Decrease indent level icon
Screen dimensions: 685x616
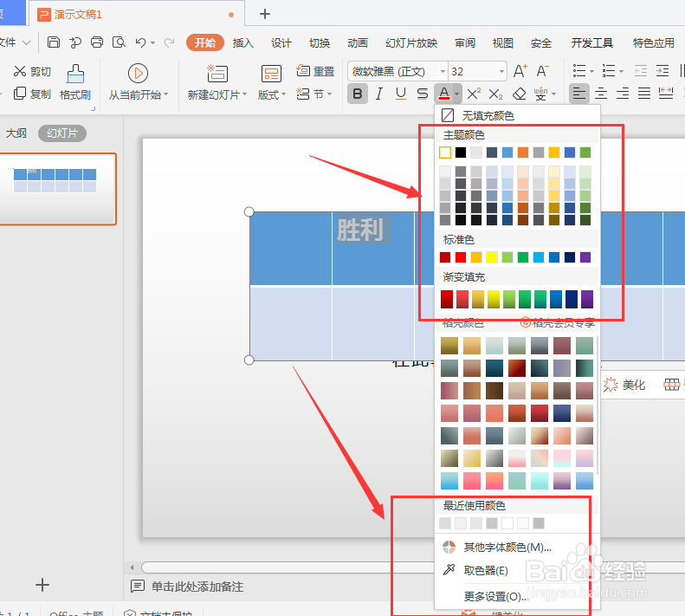641,71
